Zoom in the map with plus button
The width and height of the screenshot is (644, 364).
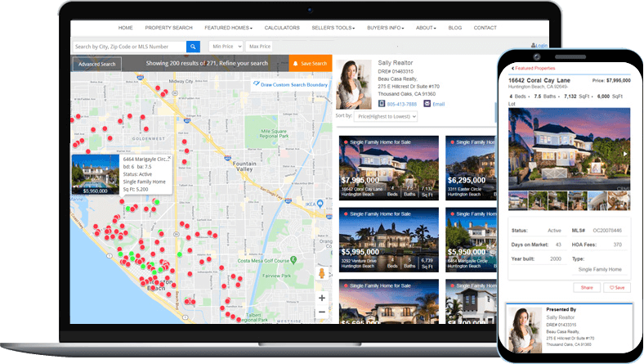click(x=322, y=298)
